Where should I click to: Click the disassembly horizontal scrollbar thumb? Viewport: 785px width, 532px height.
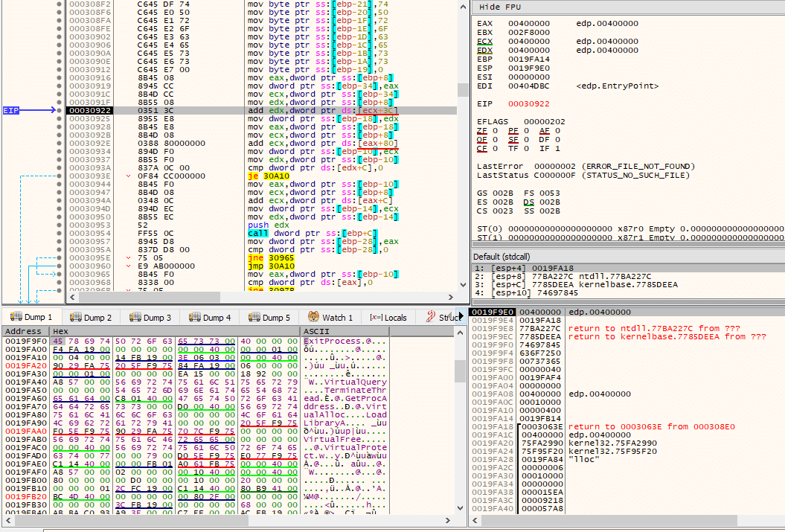coord(150,298)
